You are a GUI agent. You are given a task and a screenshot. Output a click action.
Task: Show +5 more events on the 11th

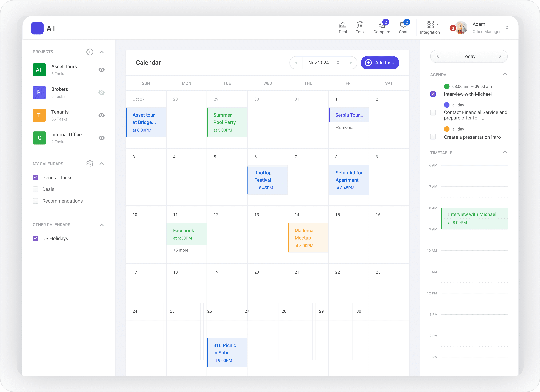point(182,250)
